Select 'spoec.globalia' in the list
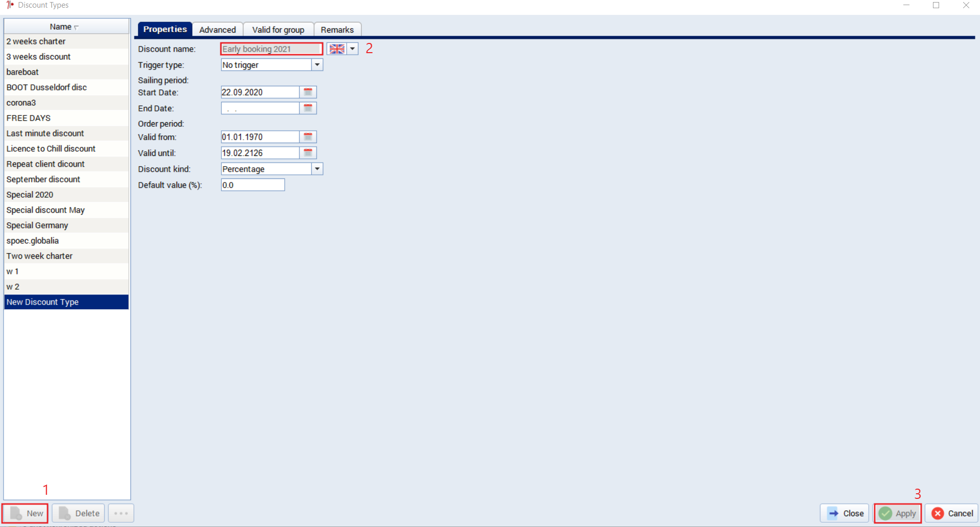 point(66,241)
